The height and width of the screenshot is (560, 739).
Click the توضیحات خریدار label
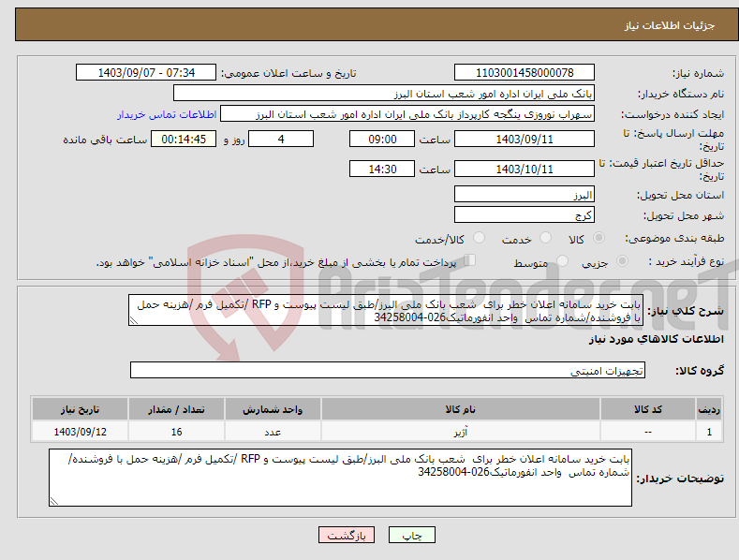tap(680, 479)
